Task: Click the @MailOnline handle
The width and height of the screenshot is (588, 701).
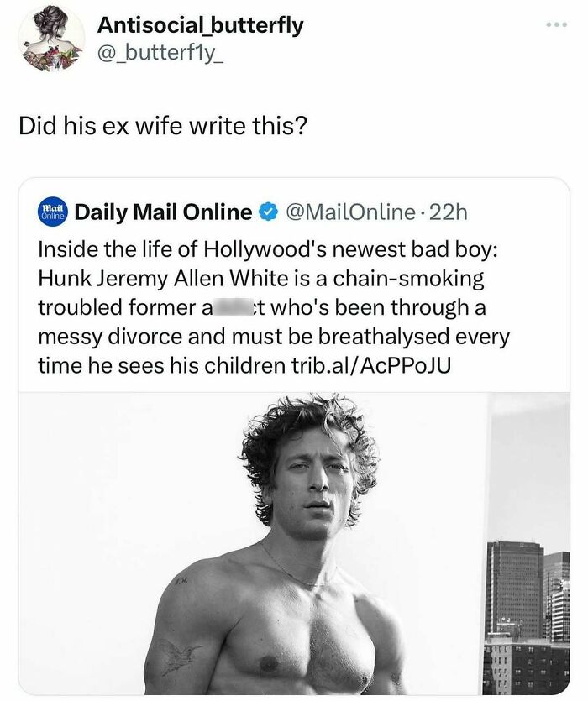Action: pos(349,212)
